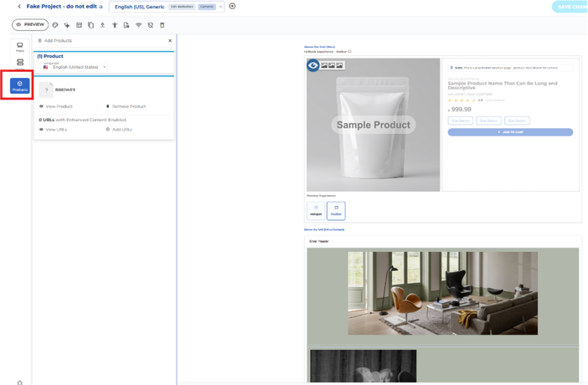Image resolution: width=588 pixels, height=385 pixels.
Task: Click View URLs link
Action: pos(54,130)
